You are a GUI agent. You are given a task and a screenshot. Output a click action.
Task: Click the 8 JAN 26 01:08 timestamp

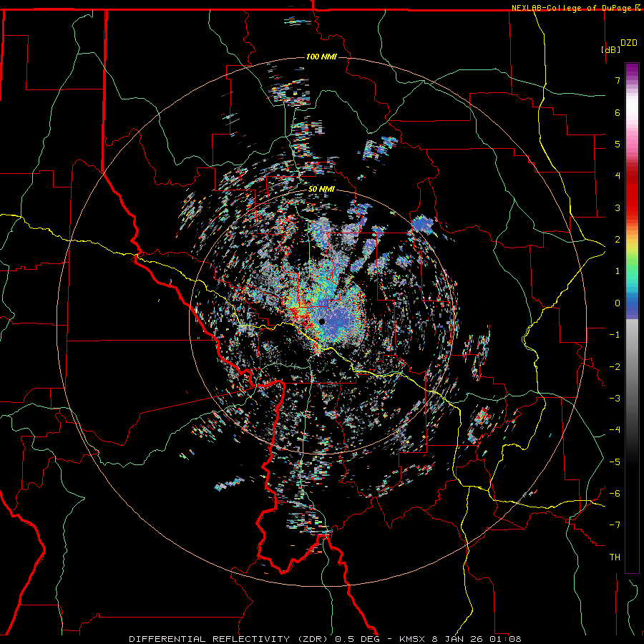pos(477,639)
